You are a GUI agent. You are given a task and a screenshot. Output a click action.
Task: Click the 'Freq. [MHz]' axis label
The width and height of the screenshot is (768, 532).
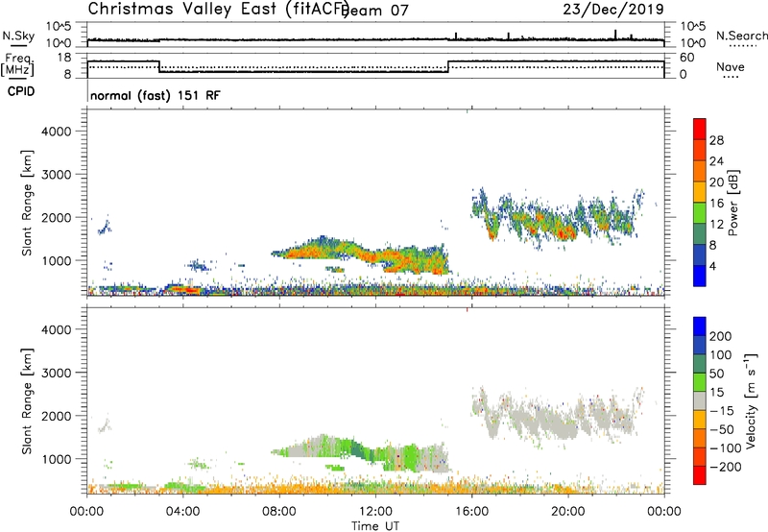17,64
